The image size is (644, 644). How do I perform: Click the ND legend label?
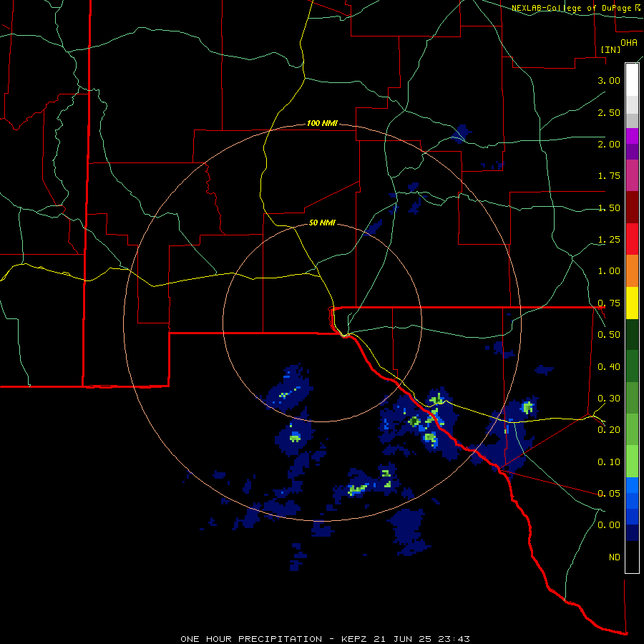click(615, 557)
